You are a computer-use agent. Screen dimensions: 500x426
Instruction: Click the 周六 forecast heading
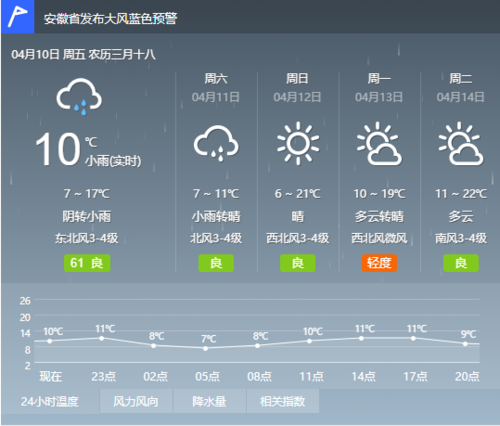click(x=216, y=79)
